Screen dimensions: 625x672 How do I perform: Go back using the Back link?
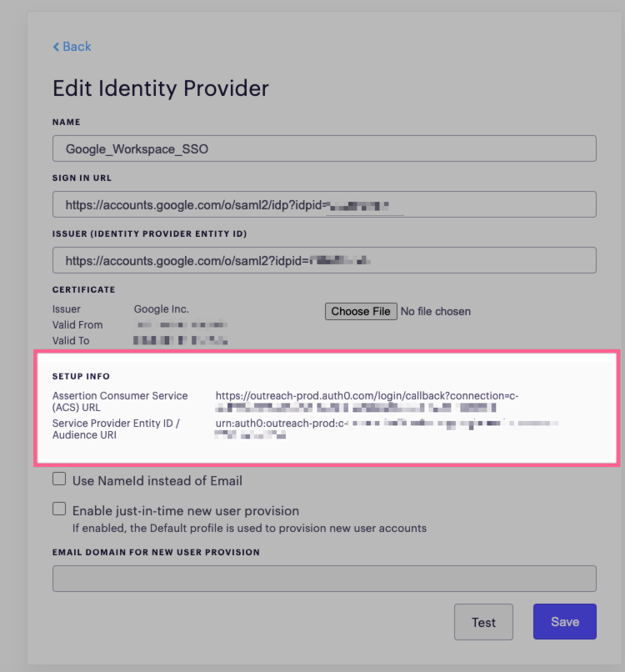coord(72,47)
